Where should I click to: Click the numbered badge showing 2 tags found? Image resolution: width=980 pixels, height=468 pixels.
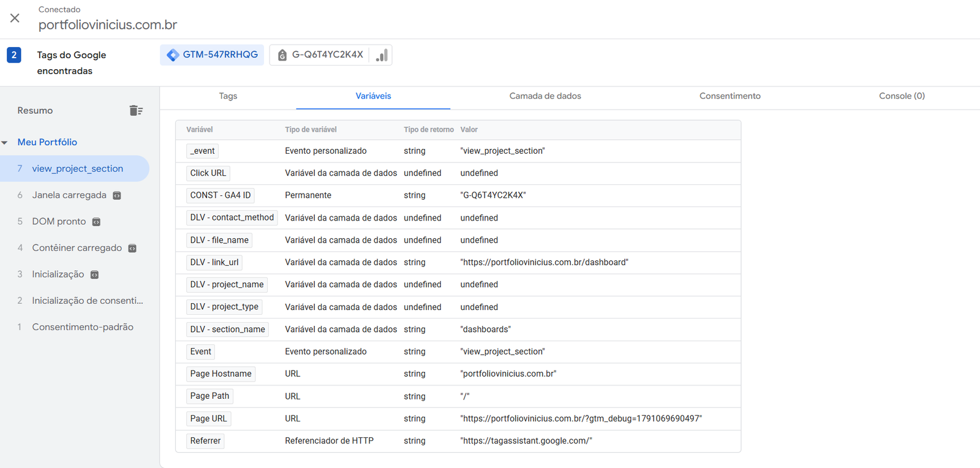click(14, 55)
